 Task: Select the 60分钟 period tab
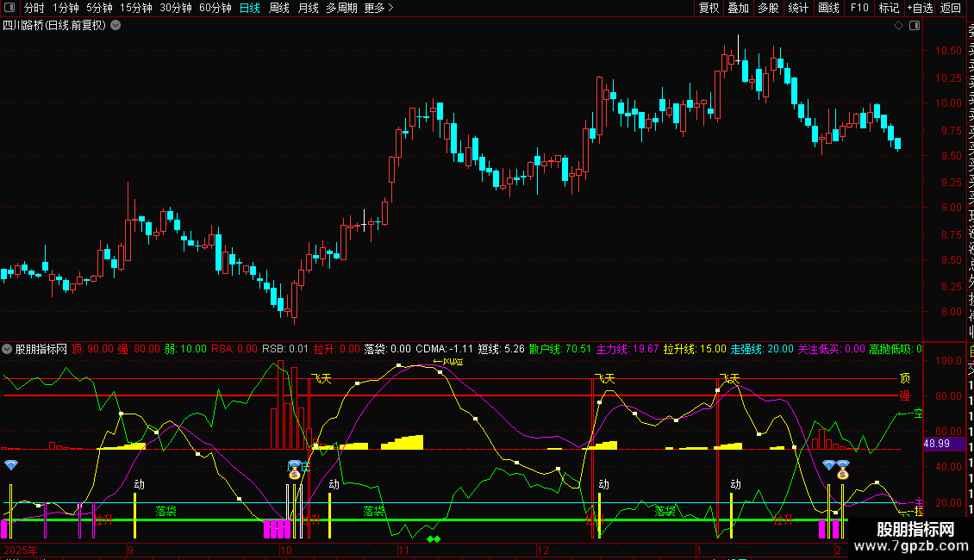(x=215, y=8)
